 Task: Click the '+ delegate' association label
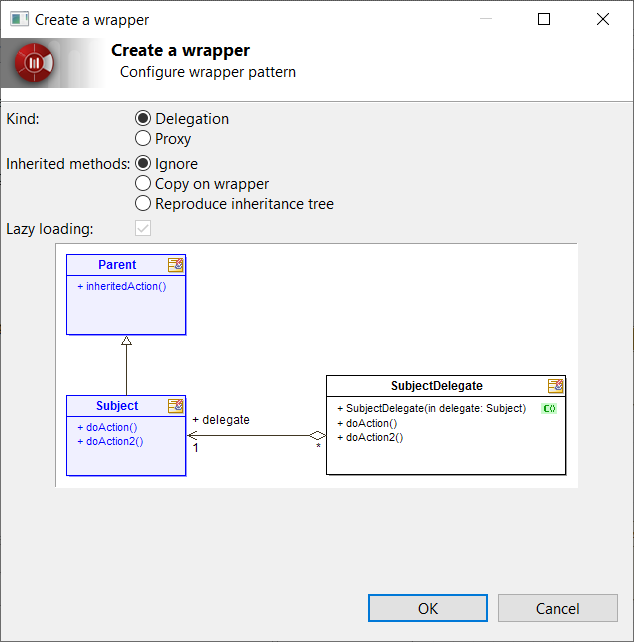[x=221, y=420]
